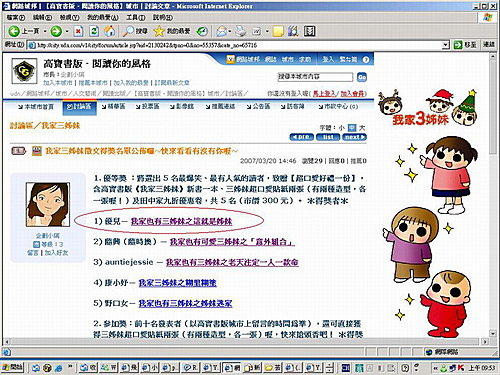Click the blue Go search button
The image size is (500, 375).
(x=362, y=77)
